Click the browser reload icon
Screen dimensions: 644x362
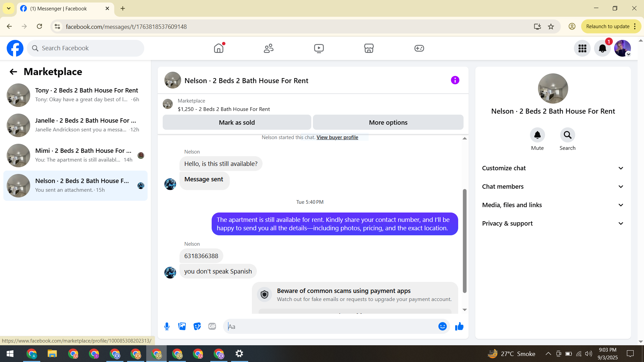[40, 26]
